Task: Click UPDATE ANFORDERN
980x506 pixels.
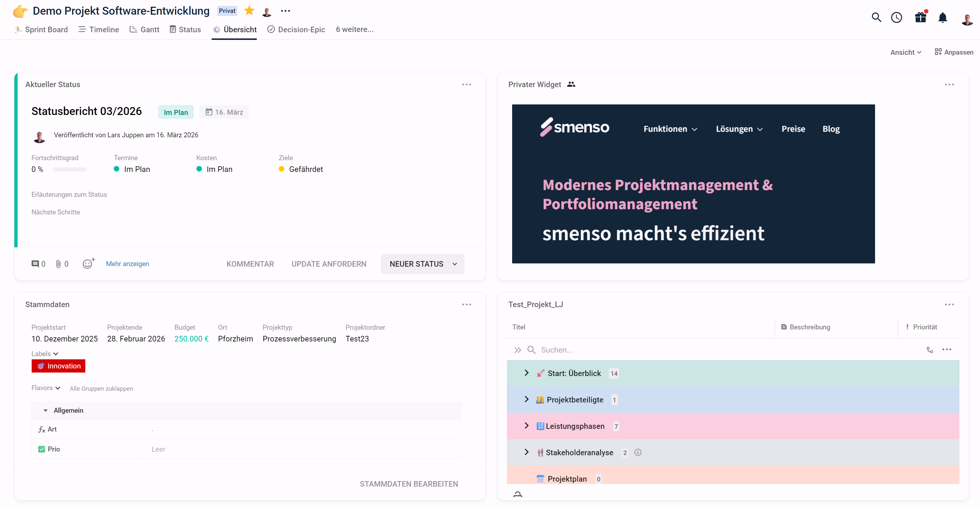Action: pyautogui.click(x=329, y=264)
